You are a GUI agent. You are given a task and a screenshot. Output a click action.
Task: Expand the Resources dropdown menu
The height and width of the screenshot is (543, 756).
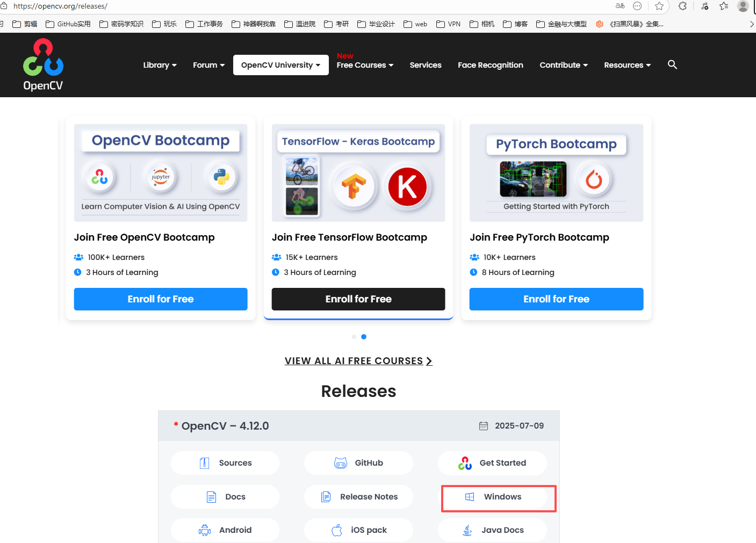pyautogui.click(x=627, y=65)
